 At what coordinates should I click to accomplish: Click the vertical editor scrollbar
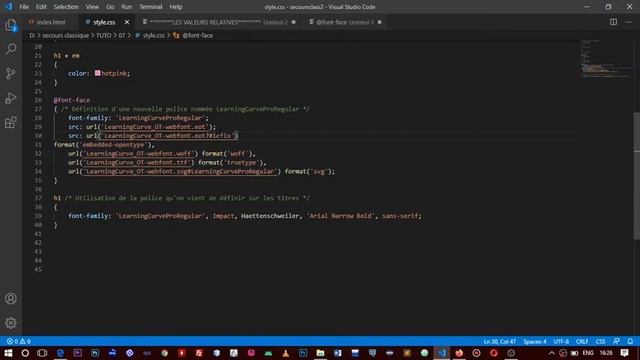(x=637, y=176)
